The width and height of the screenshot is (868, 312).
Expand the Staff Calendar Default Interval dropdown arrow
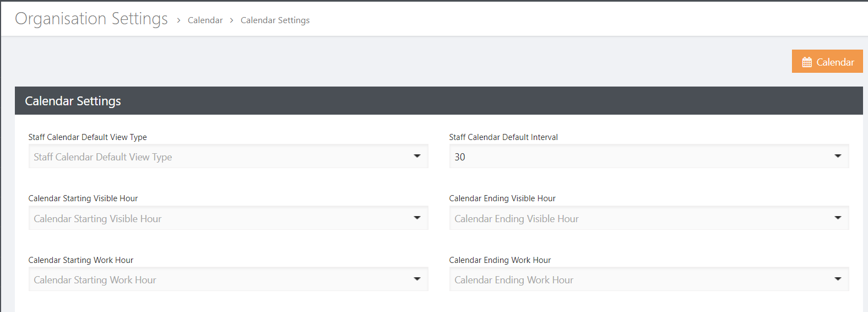click(838, 156)
